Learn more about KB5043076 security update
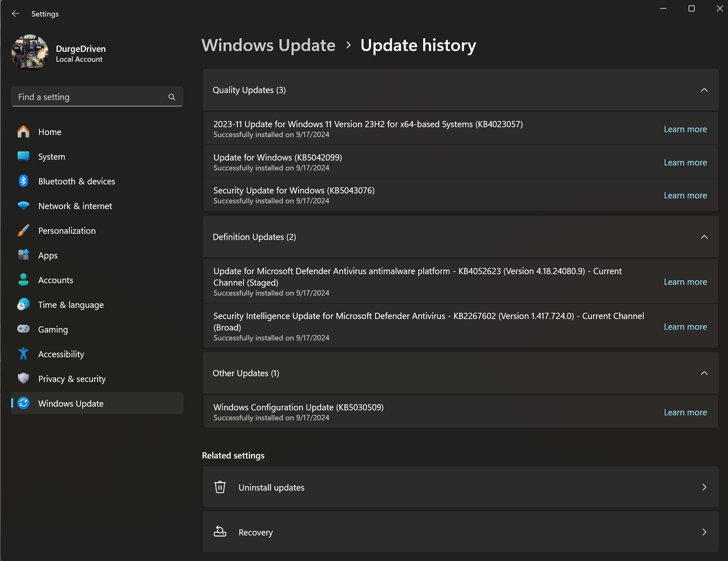This screenshot has height=561, width=728. click(685, 196)
